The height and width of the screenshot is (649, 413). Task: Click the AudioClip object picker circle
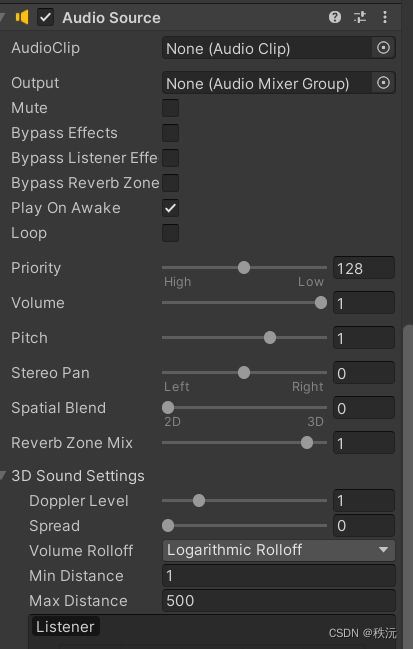coord(383,48)
